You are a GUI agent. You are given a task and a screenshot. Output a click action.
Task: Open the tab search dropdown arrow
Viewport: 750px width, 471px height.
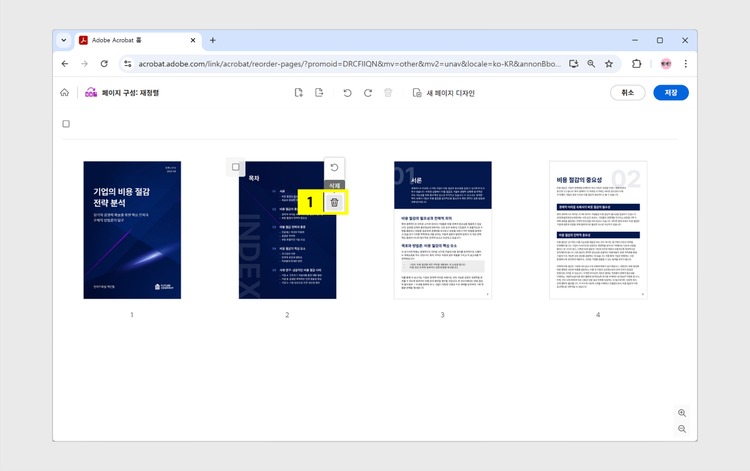64,40
